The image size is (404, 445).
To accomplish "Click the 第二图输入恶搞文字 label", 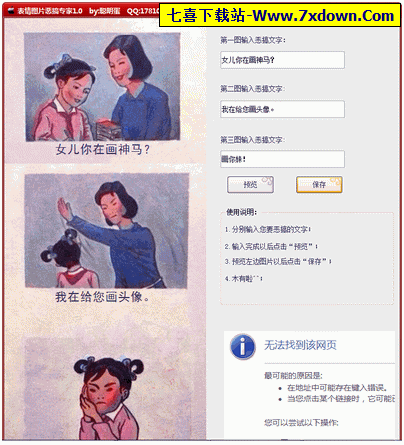I will [253, 89].
